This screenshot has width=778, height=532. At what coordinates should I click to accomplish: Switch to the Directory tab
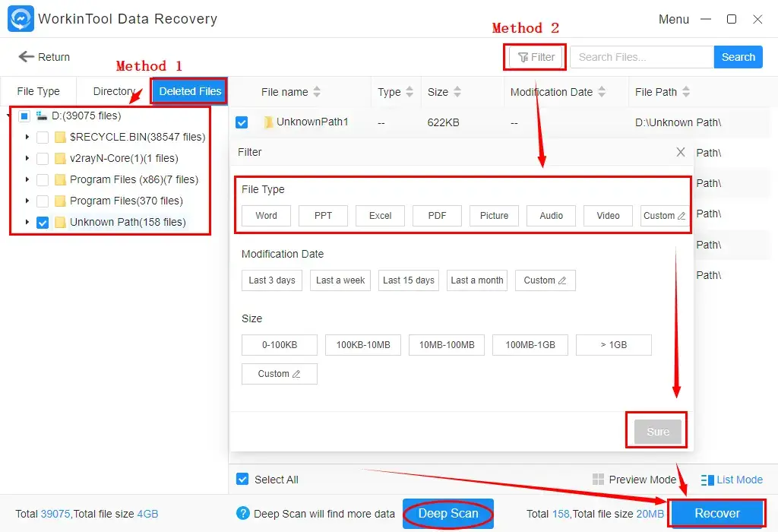pyautogui.click(x=114, y=91)
